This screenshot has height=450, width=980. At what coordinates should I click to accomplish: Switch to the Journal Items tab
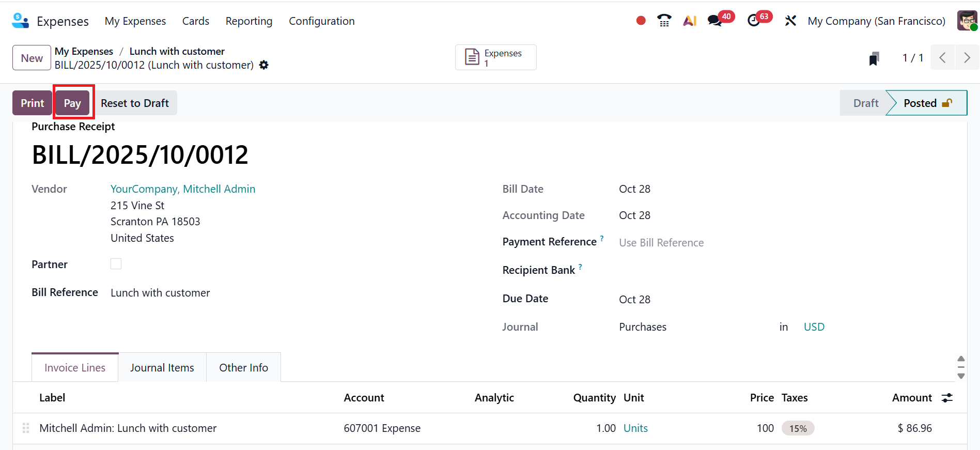162,368
